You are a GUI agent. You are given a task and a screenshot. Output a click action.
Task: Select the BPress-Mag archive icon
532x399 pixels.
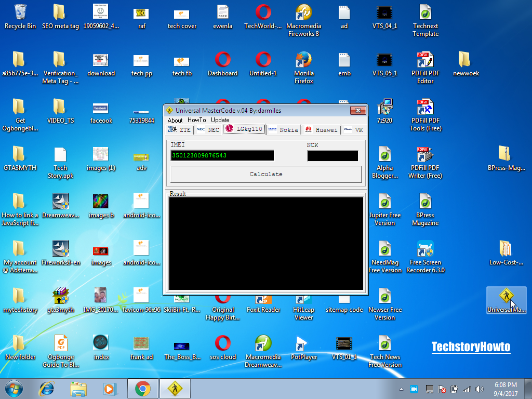point(506,158)
